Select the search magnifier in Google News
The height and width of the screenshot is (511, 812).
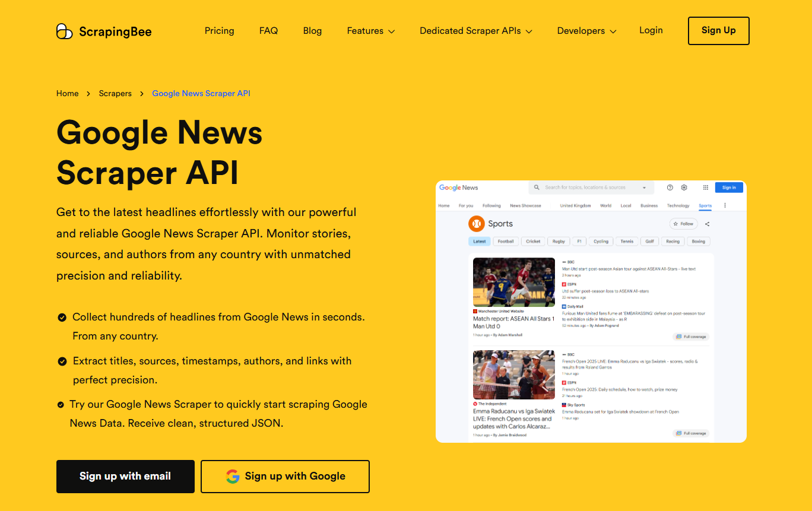pos(536,188)
